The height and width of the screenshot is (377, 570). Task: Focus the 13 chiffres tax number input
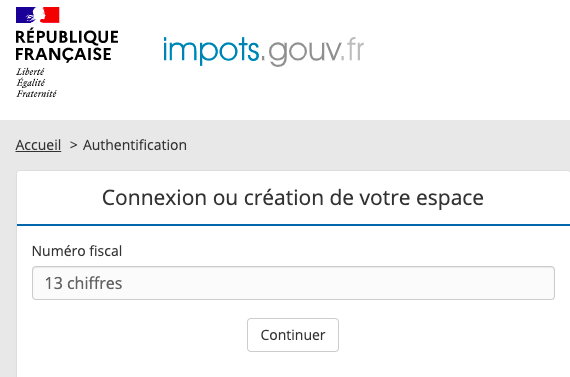pos(293,283)
